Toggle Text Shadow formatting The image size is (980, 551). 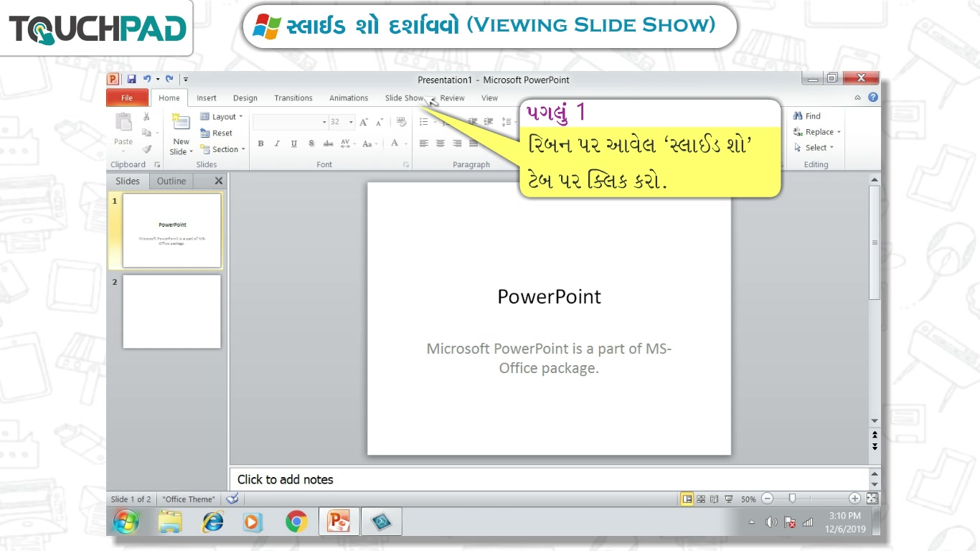pos(311,143)
